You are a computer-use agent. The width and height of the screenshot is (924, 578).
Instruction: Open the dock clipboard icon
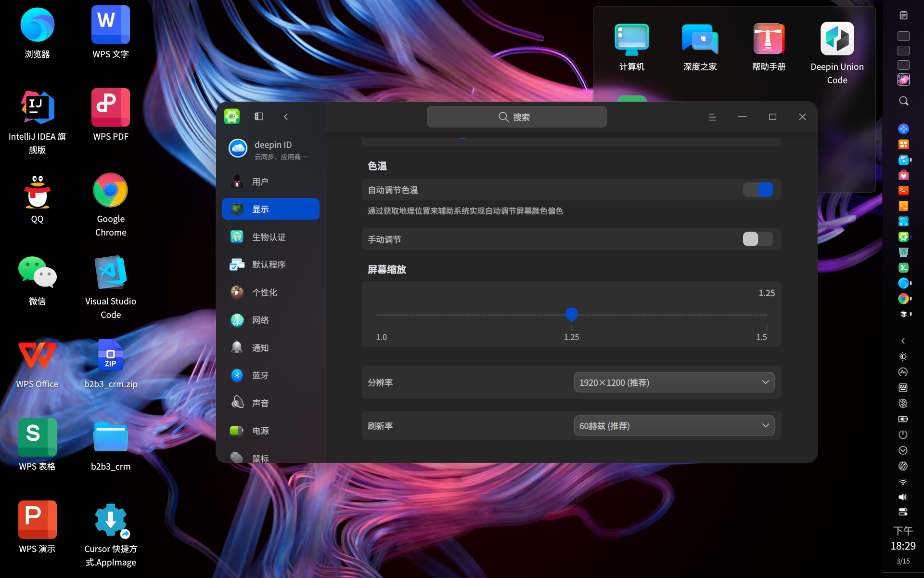pos(903,15)
